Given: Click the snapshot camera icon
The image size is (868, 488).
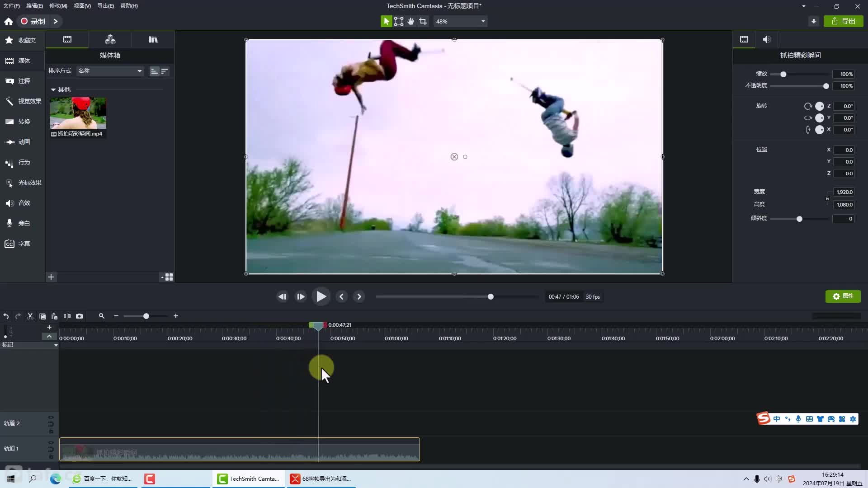Looking at the screenshot, I should 80,316.
